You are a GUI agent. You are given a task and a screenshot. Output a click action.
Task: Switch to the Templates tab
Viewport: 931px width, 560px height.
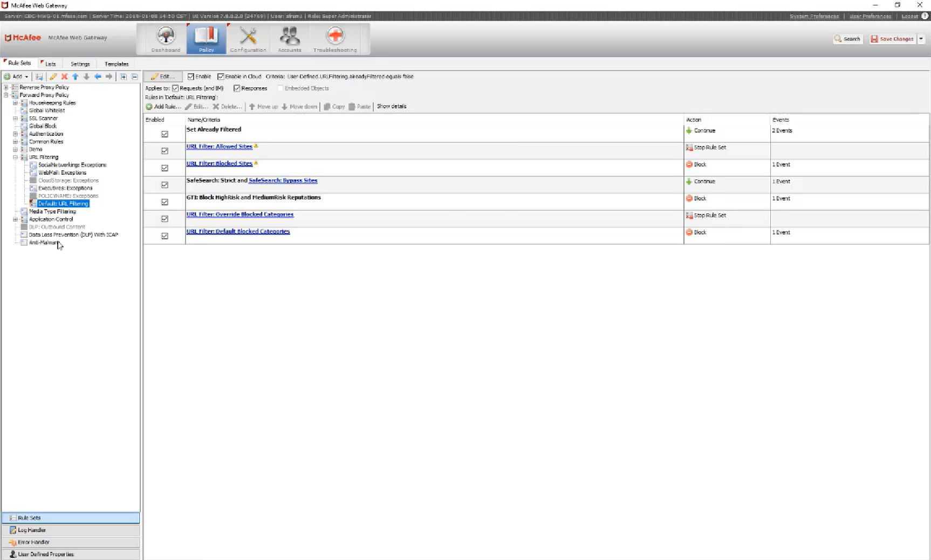coord(117,64)
